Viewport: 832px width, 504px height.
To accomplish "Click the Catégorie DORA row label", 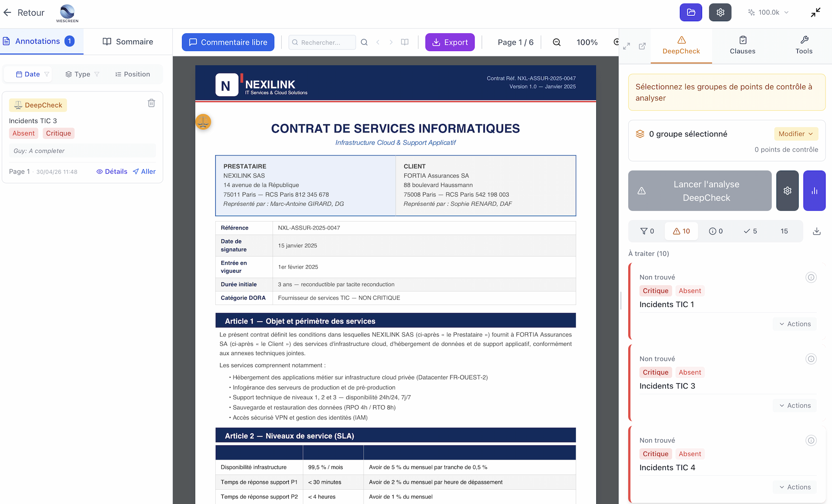I will pyautogui.click(x=243, y=298).
